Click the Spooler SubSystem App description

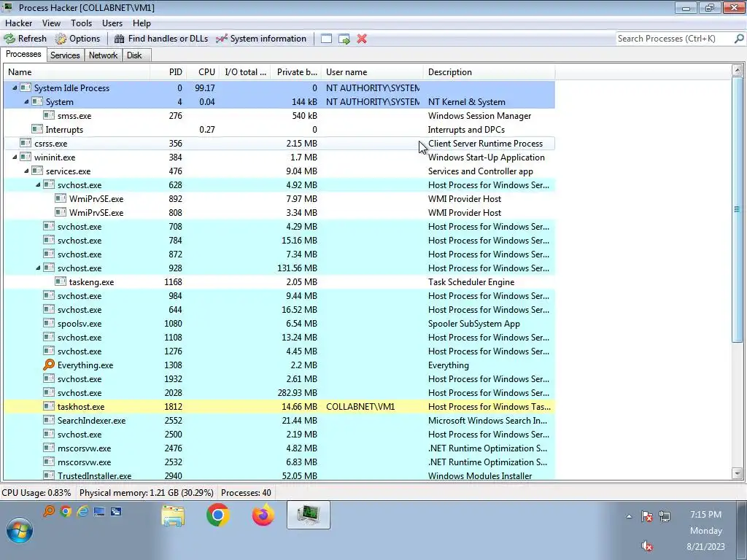click(x=473, y=323)
